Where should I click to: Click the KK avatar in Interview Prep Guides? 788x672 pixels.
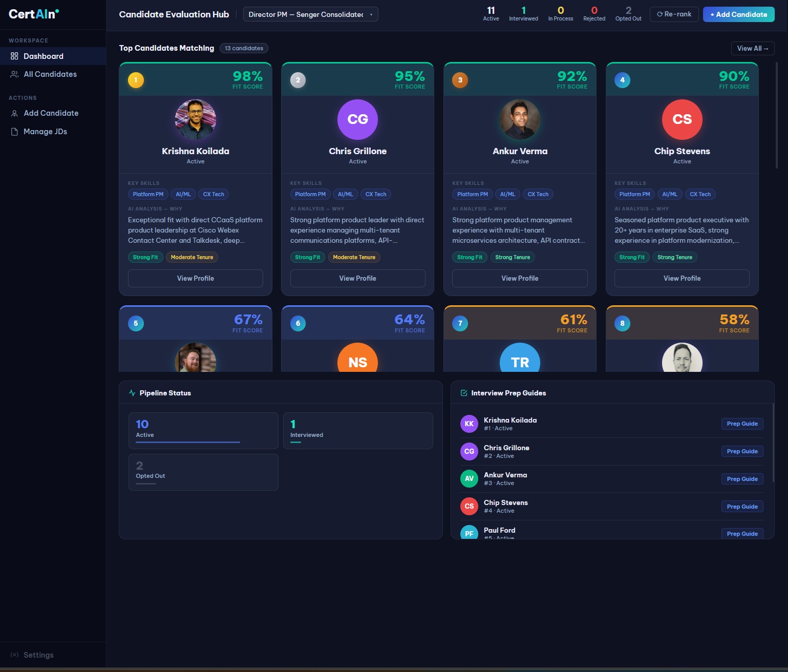click(469, 424)
